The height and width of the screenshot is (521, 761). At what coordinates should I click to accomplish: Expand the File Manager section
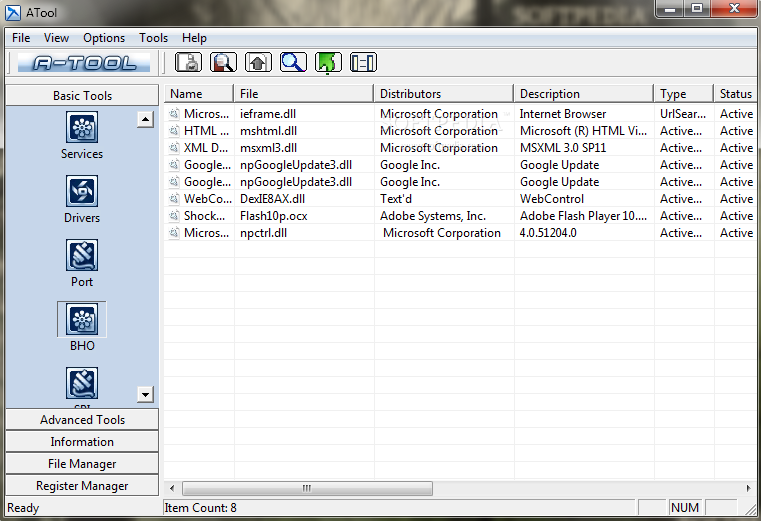[82, 464]
